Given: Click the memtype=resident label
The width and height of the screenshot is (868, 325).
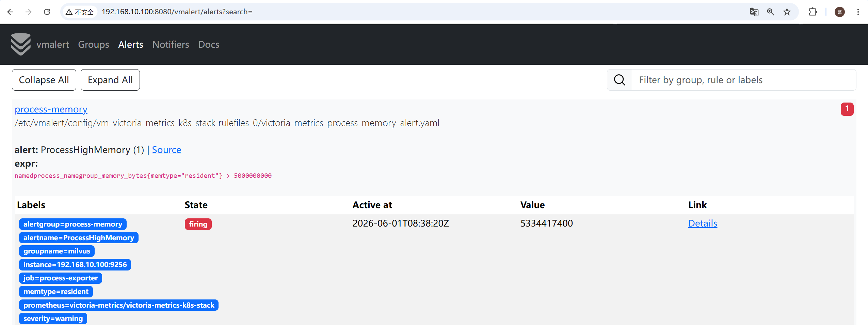Looking at the screenshot, I should pyautogui.click(x=56, y=292).
